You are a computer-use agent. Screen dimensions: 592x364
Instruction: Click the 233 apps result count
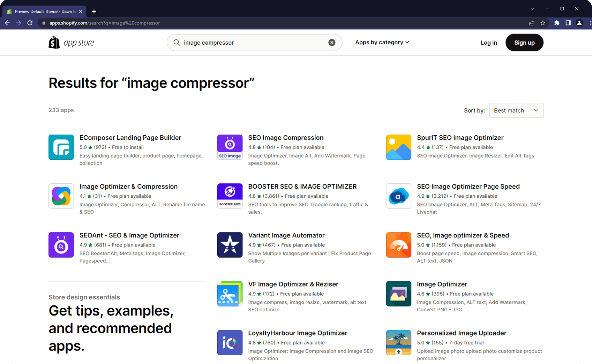pos(61,110)
